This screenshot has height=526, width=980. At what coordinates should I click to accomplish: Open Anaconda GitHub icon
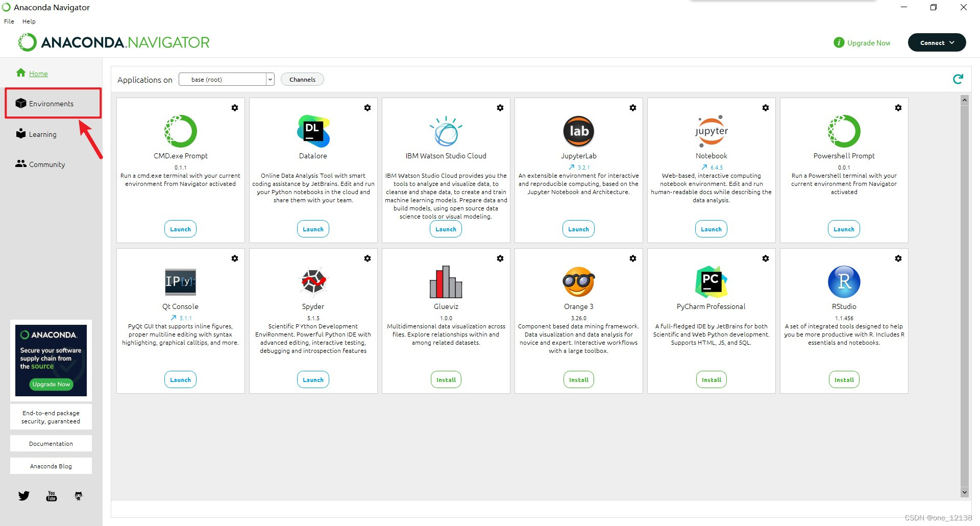[79, 496]
